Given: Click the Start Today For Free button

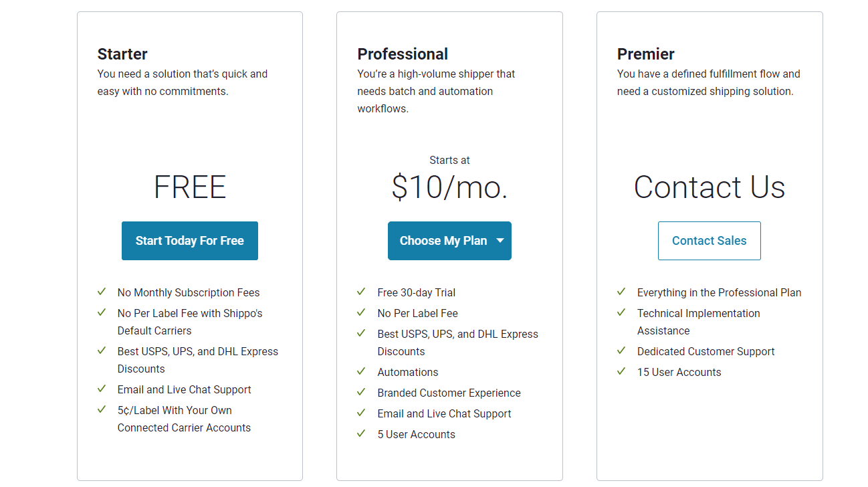Looking at the screenshot, I should (x=190, y=241).
